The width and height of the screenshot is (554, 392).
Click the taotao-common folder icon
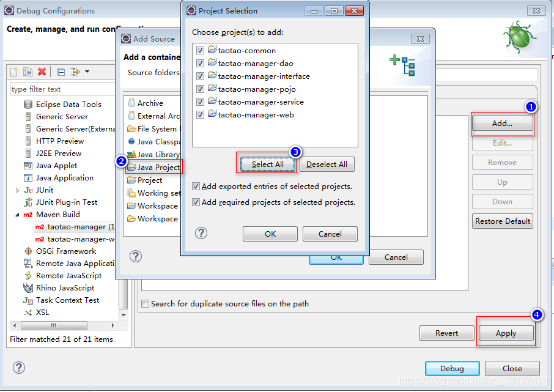pyautogui.click(x=212, y=50)
